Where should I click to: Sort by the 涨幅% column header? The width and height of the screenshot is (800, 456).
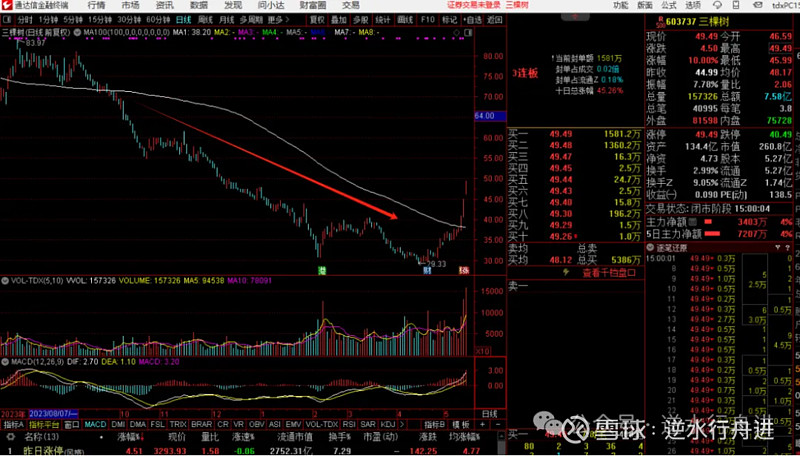pos(131,437)
